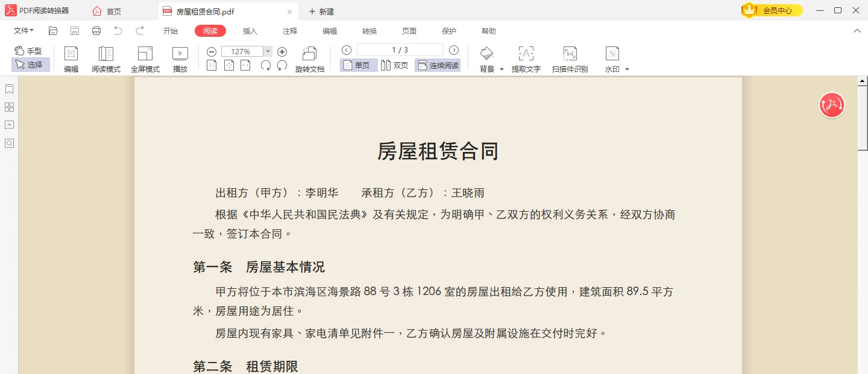Open the 文件 dropdown menu

click(24, 31)
